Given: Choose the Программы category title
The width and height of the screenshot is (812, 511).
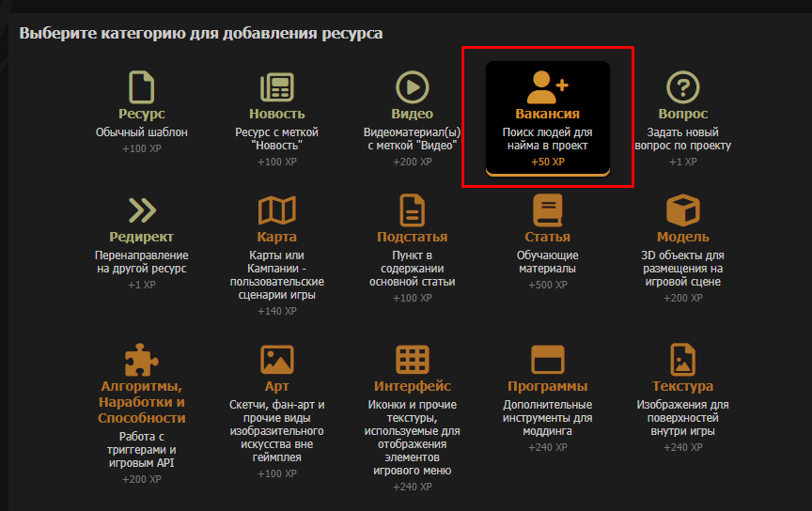Looking at the screenshot, I should 547,386.
